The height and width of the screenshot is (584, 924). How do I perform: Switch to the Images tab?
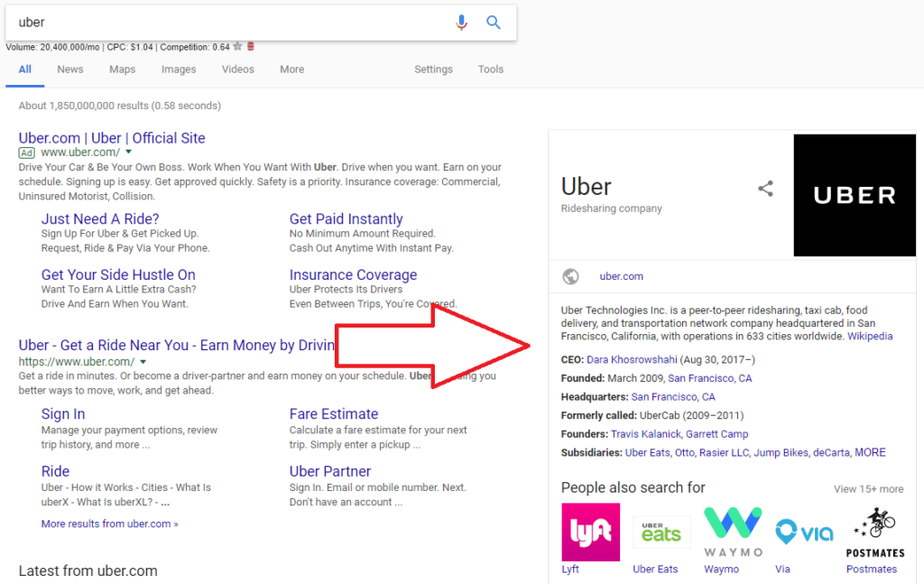click(x=179, y=69)
